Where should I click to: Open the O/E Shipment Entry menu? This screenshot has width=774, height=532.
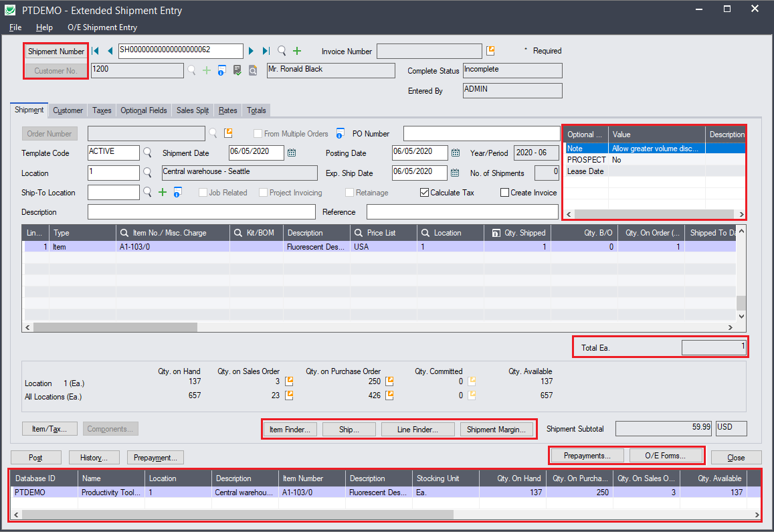[x=102, y=27]
